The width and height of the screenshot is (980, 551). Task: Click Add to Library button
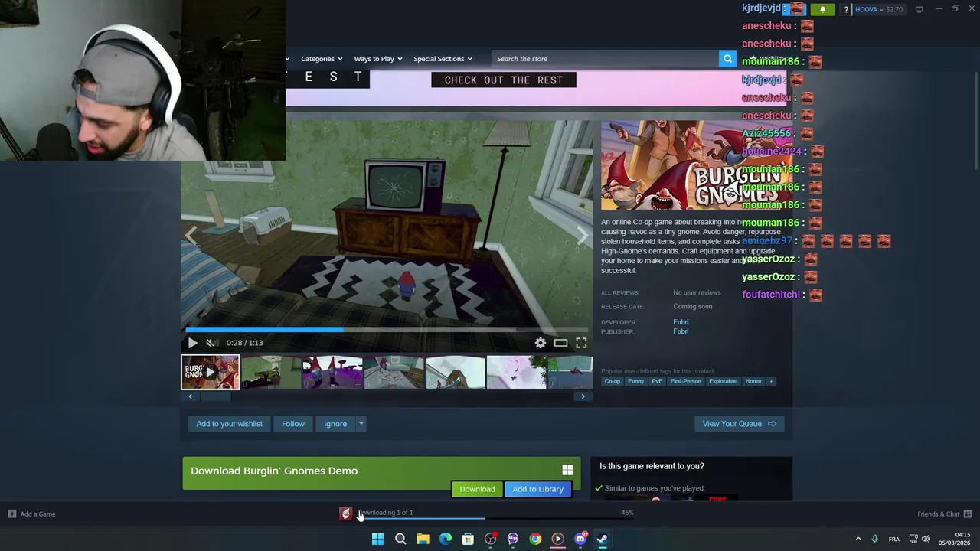coord(537,489)
